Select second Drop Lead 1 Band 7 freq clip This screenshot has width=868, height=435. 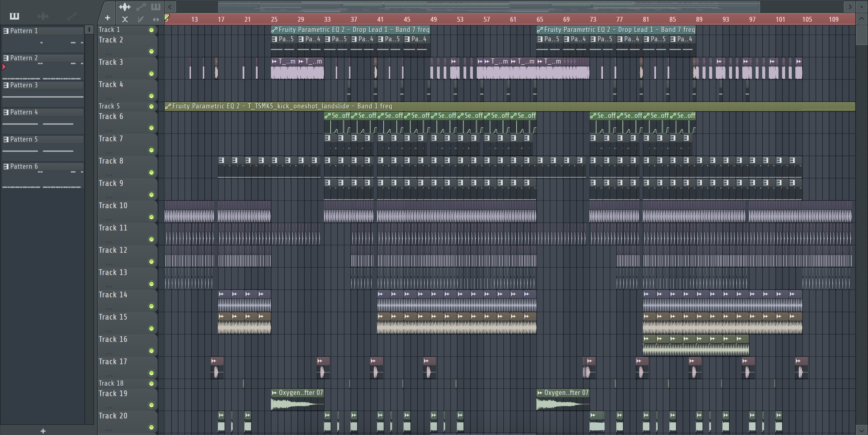point(616,30)
